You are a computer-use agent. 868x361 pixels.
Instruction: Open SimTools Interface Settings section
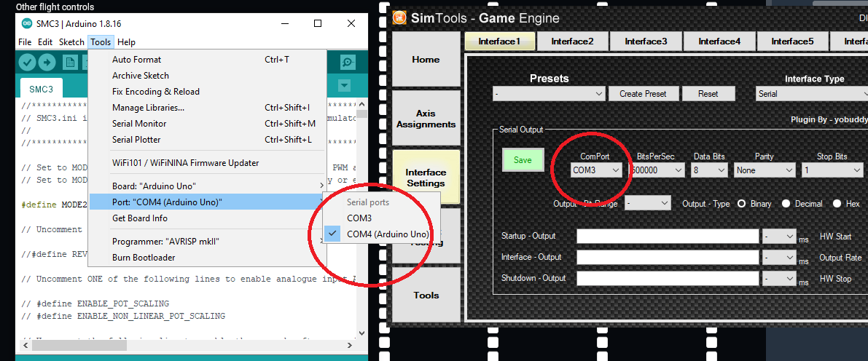click(426, 178)
